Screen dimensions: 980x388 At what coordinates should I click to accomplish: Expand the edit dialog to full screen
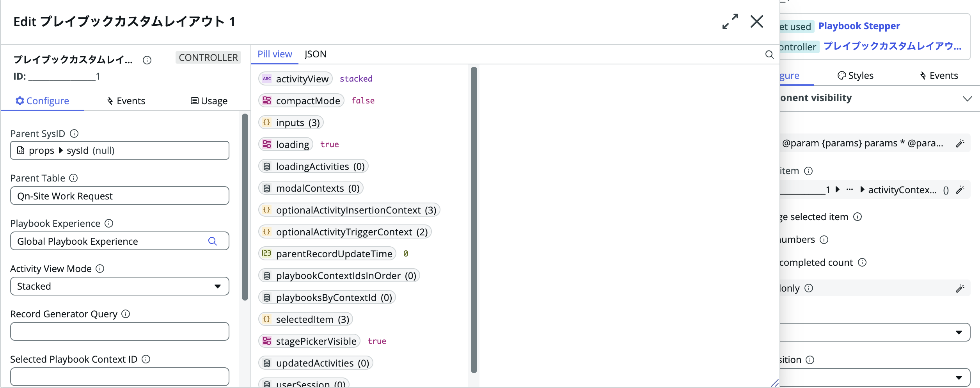[x=730, y=21]
